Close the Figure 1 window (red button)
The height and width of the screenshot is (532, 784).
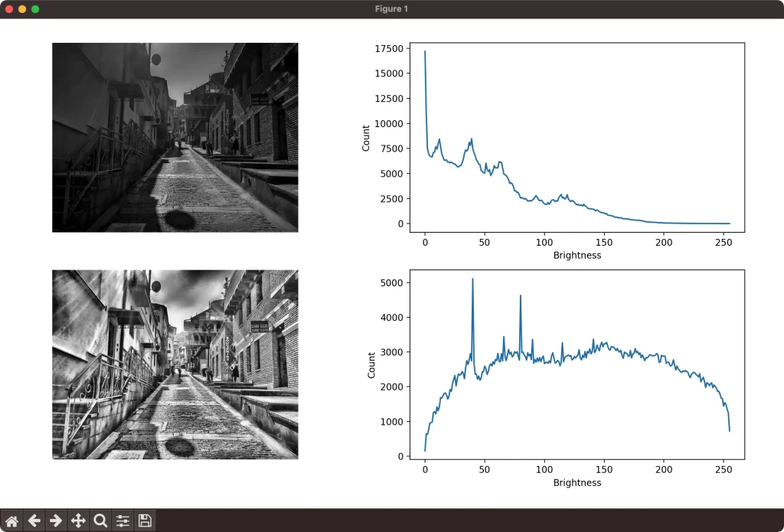pos(9,9)
